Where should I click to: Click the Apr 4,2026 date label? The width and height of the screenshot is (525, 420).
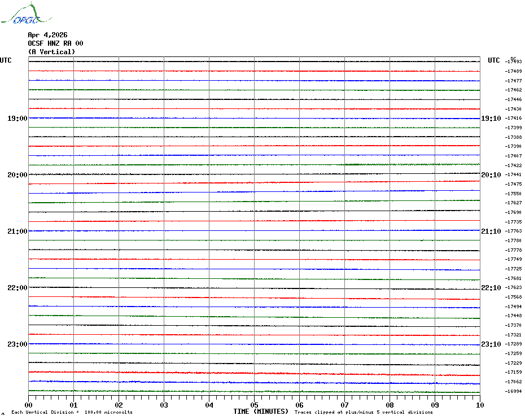pos(47,35)
